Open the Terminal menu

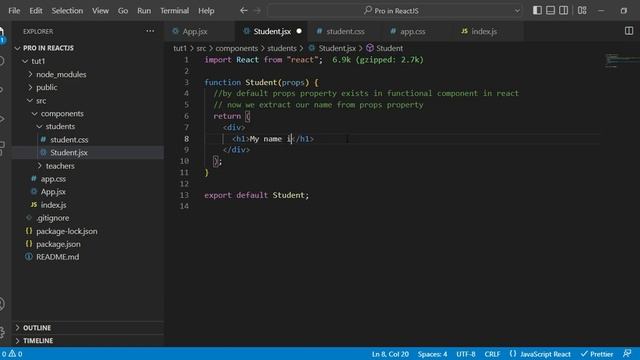click(174, 11)
